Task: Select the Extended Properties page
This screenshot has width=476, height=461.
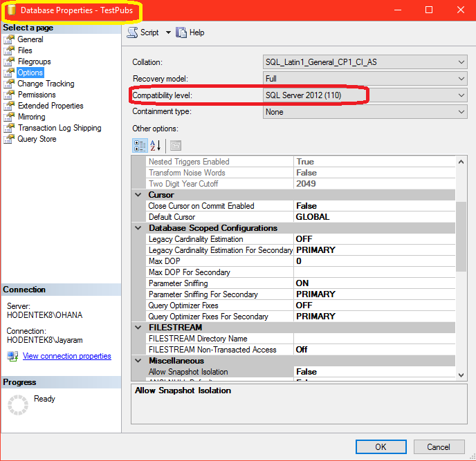Action: click(51, 106)
